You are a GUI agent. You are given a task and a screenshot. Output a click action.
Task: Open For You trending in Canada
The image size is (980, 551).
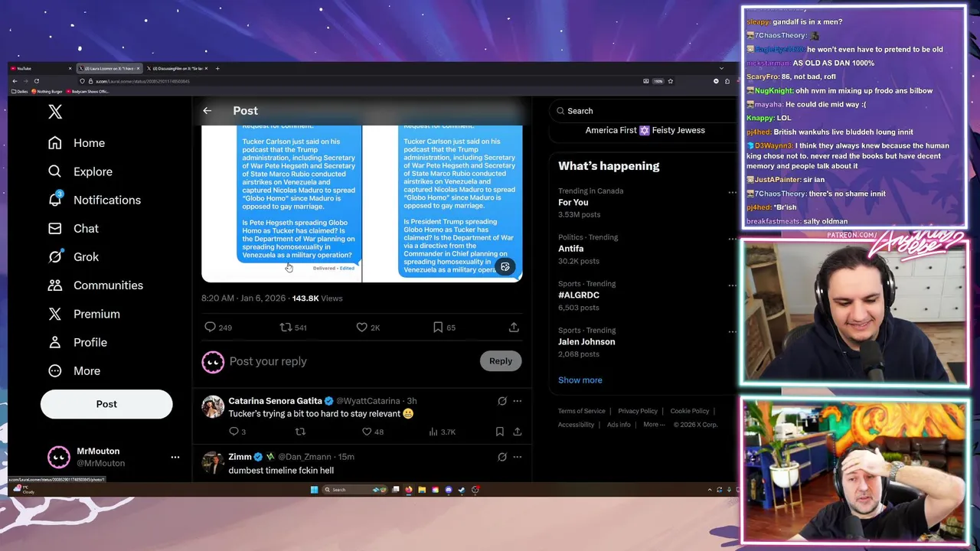573,203
